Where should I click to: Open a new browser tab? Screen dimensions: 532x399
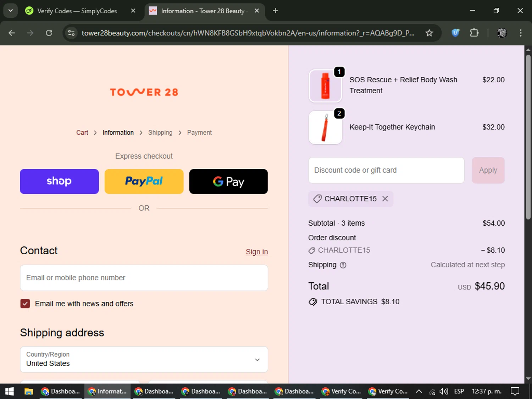pyautogui.click(x=276, y=11)
